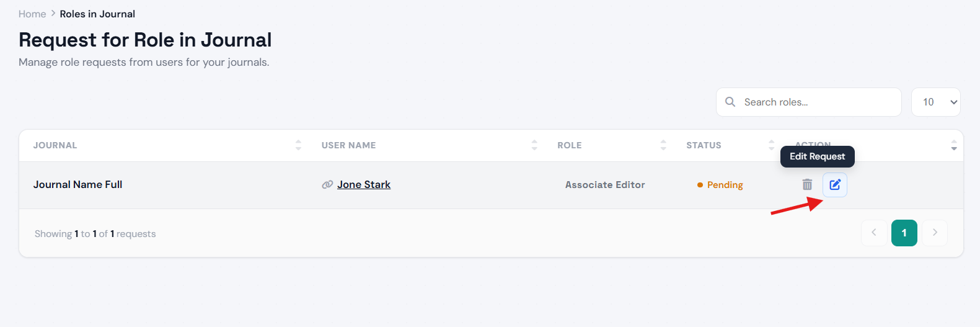Open the Jone Stark user link
980x327 pixels.
coord(364,184)
